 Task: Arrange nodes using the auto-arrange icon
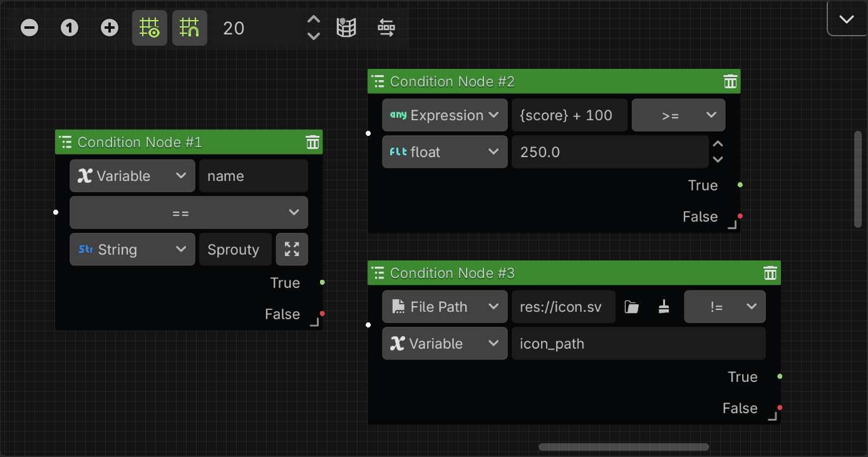[x=386, y=28]
